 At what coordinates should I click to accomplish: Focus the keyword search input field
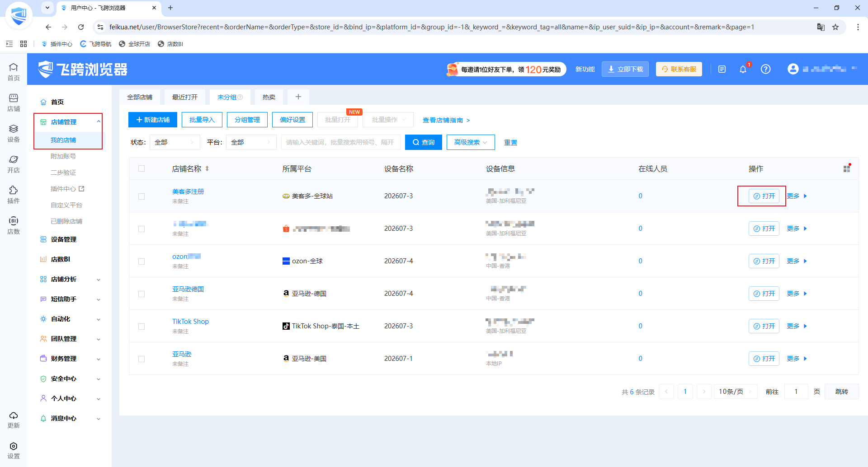pyautogui.click(x=340, y=142)
